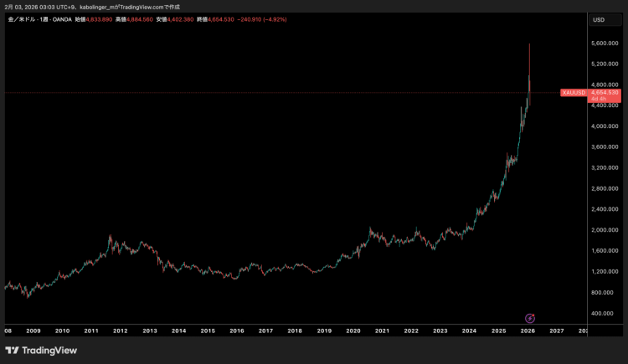
Task: Click the 3,600.000 price axis label
Action: [604, 147]
